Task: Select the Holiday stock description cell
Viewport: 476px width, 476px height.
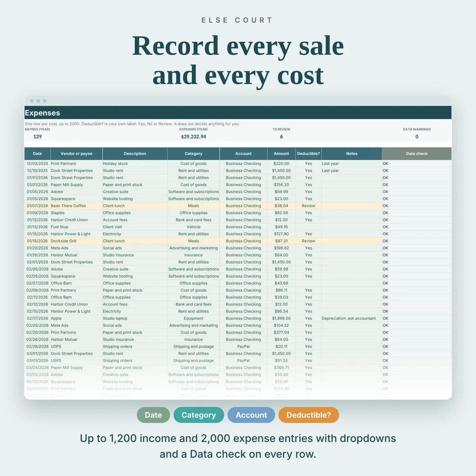Action: pos(135,163)
